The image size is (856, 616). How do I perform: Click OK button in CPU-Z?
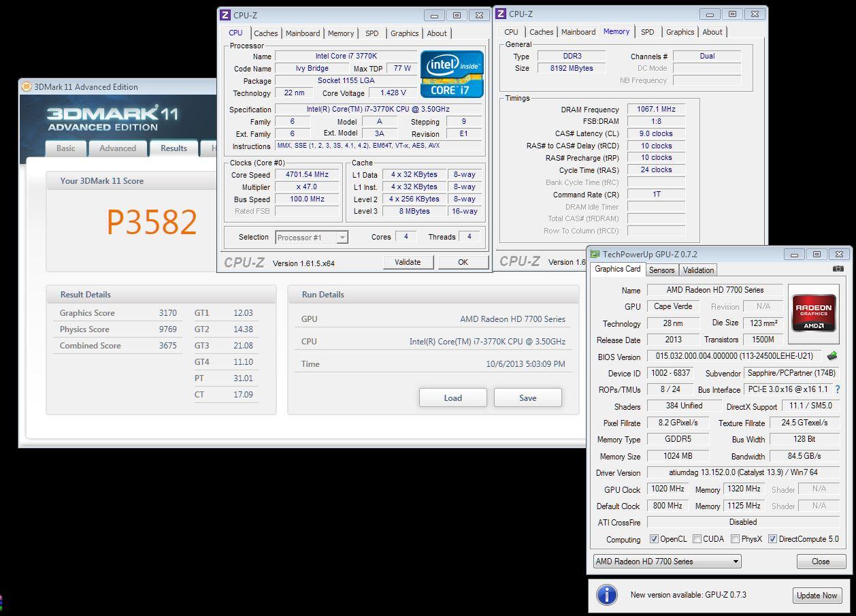(463, 262)
